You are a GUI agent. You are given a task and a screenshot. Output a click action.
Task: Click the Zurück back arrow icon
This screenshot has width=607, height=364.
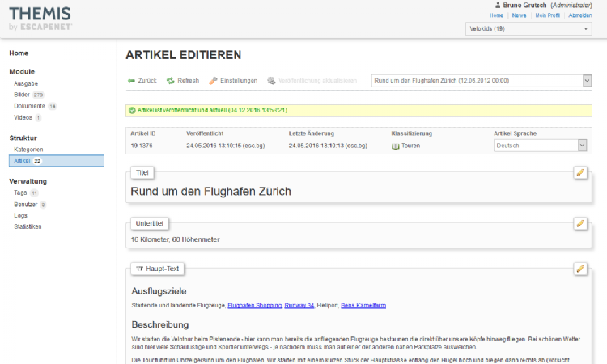tap(131, 81)
